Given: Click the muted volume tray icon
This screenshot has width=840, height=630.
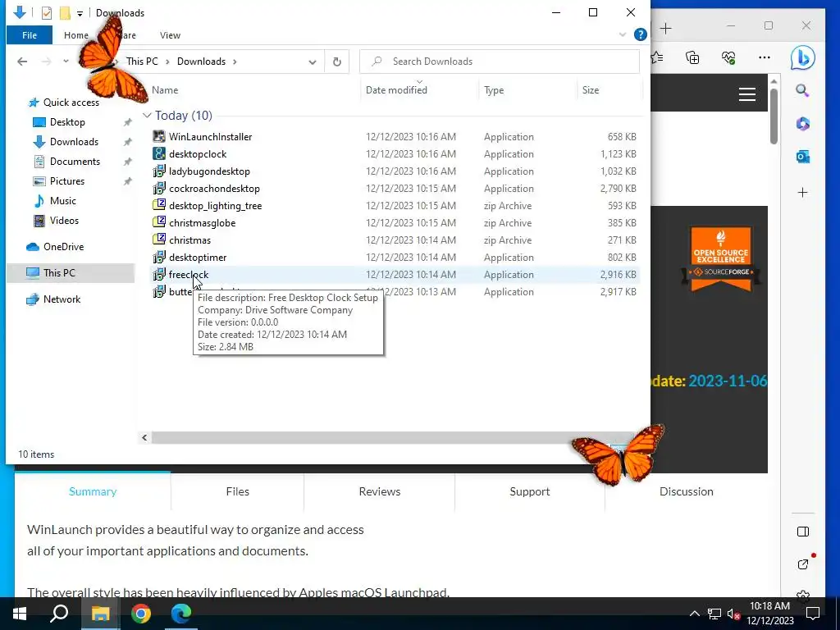Looking at the screenshot, I should coord(733,614).
